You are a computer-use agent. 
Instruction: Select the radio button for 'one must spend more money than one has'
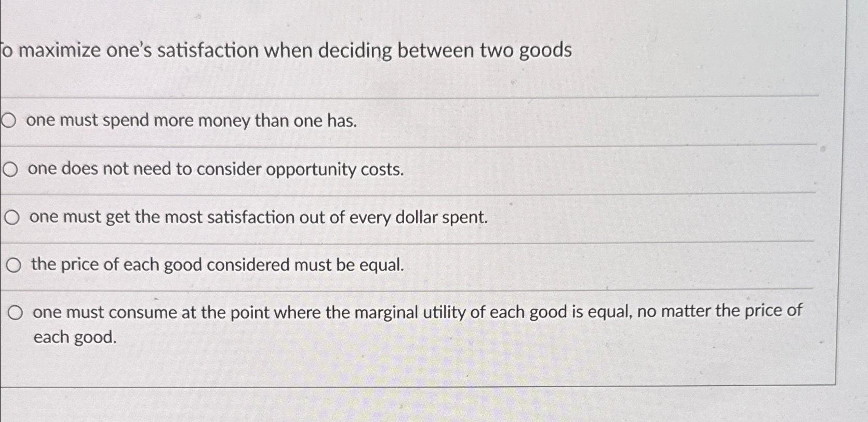point(10,120)
